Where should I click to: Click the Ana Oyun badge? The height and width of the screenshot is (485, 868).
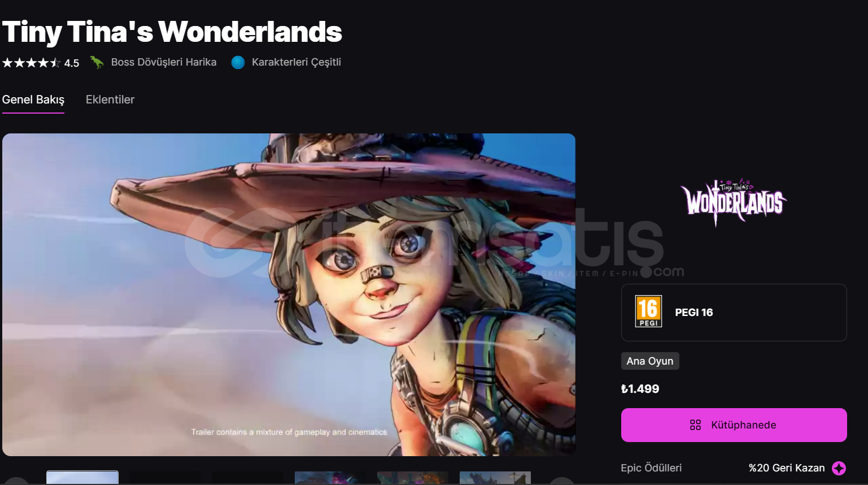pyautogui.click(x=650, y=361)
